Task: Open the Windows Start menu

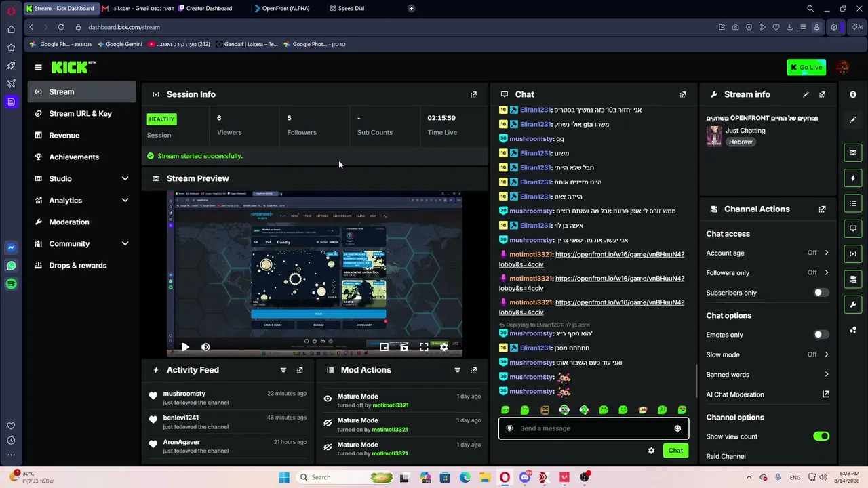Action: [x=284, y=477]
